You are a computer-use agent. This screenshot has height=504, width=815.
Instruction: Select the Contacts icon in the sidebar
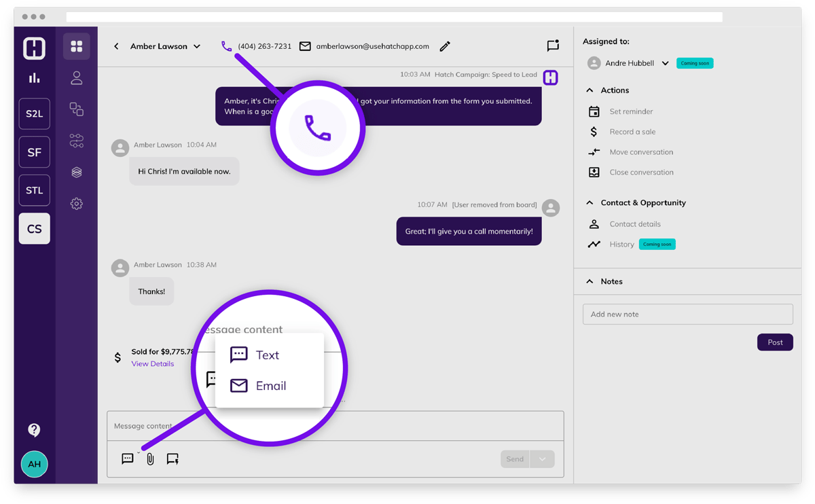[x=76, y=77]
